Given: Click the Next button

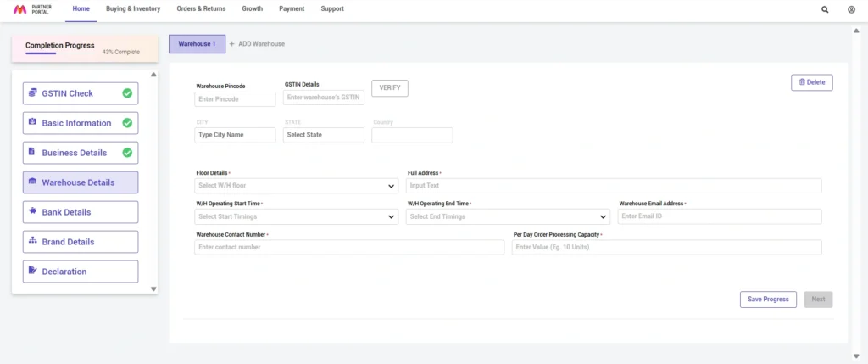Looking at the screenshot, I should coord(818,300).
